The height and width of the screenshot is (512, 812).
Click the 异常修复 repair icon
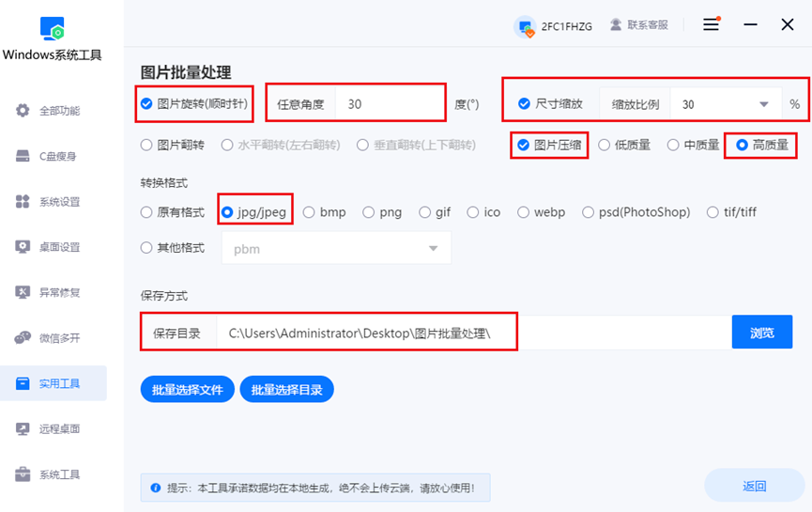23,292
